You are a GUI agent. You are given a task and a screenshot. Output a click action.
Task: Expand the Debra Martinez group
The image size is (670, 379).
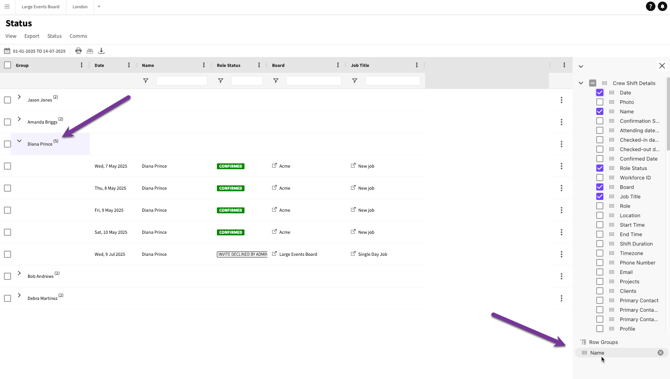pyautogui.click(x=19, y=295)
